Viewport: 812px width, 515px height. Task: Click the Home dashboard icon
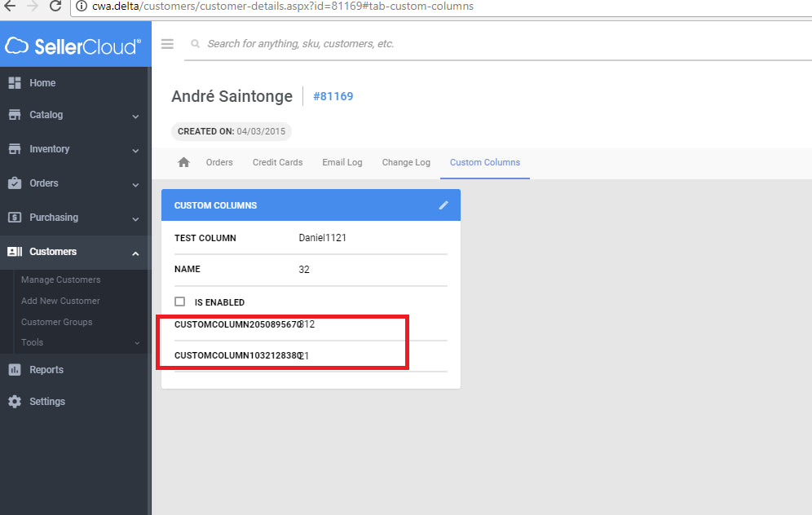[x=15, y=83]
